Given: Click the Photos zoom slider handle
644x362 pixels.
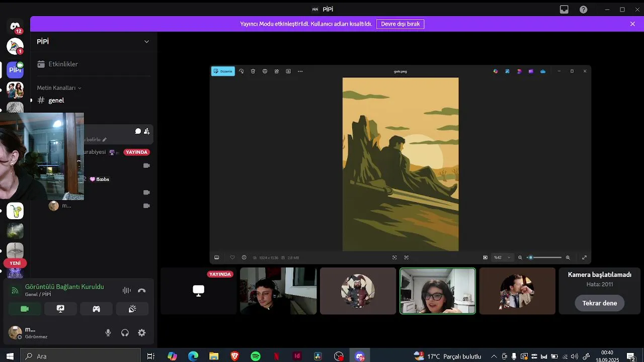Looking at the screenshot, I should click(x=530, y=257).
